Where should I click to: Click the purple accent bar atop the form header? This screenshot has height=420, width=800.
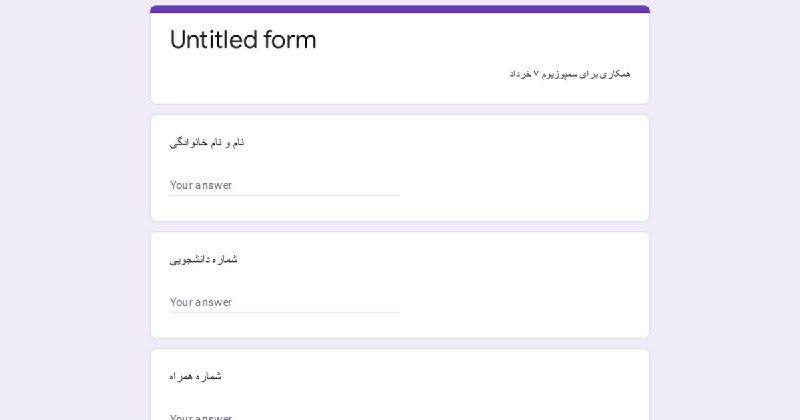(x=400, y=9)
